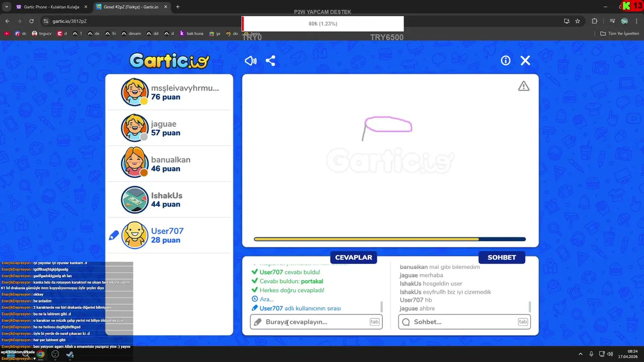Click the answers list scrollbar

click(x=382, y=306)
